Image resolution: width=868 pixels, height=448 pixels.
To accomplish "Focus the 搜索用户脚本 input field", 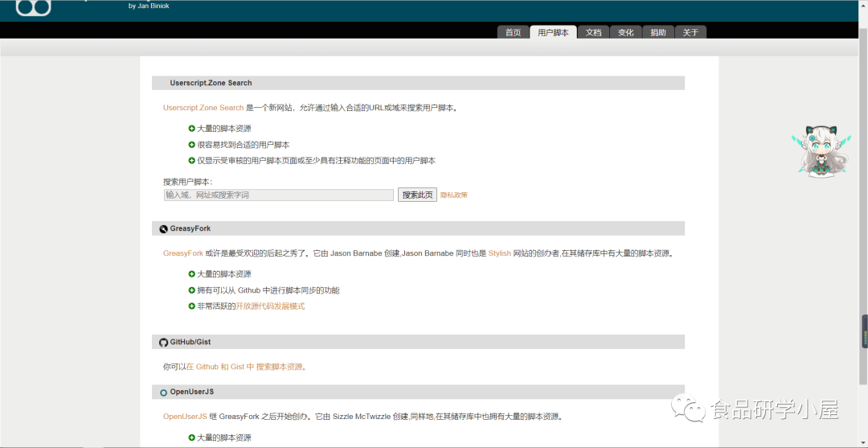I will tap(278, 195).
